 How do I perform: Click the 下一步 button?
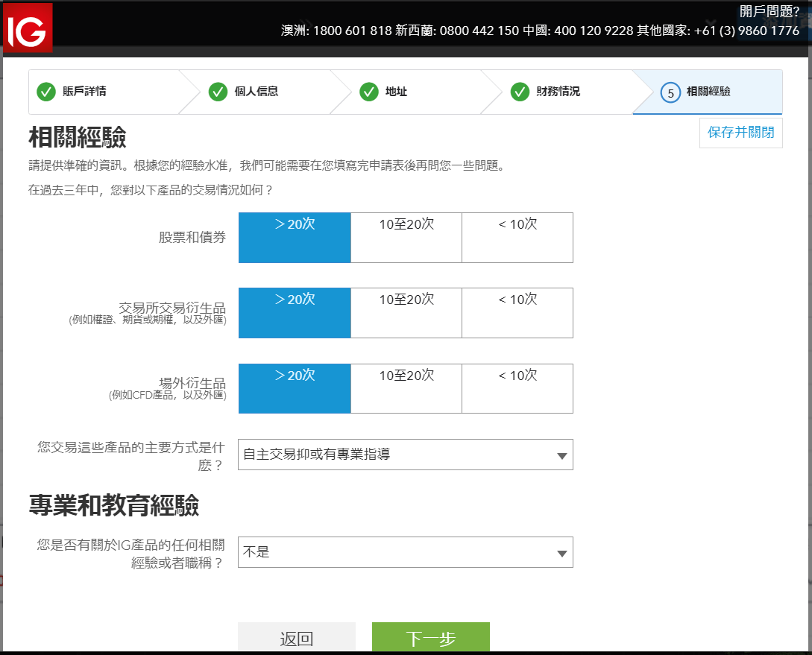[430, 639]
